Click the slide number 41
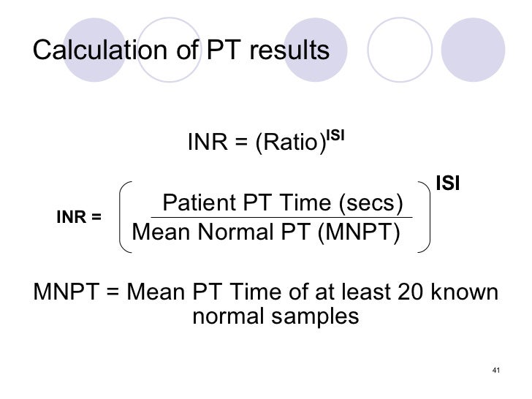The height and width of the screenshot is (399, 532). coord(496,369)
